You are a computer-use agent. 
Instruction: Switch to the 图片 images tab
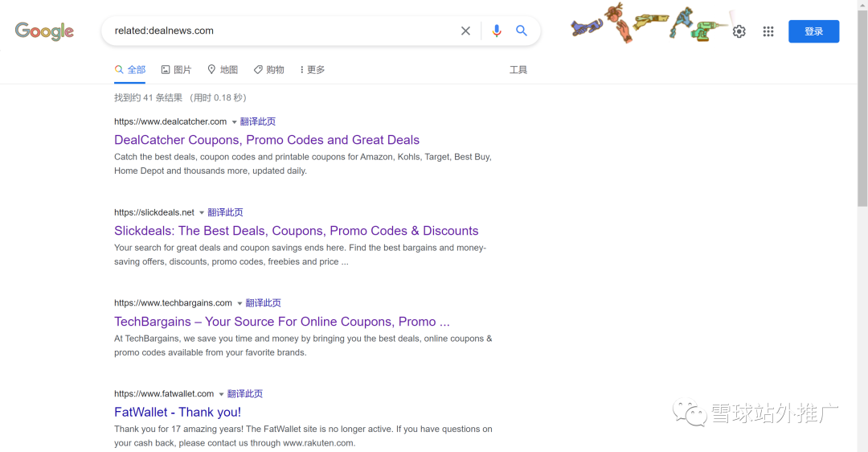coord(176,70)
